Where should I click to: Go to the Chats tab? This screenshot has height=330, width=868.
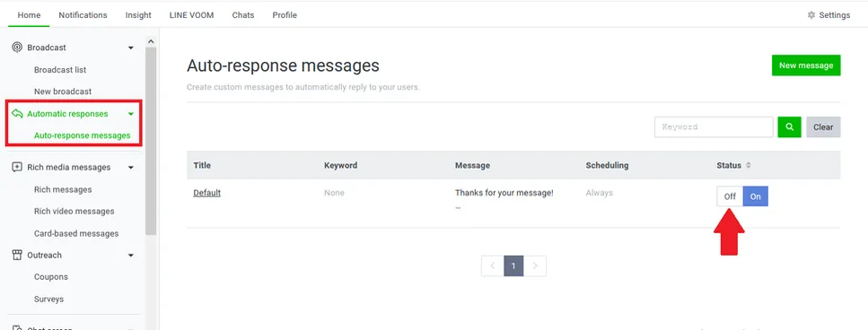pos(243,15)
